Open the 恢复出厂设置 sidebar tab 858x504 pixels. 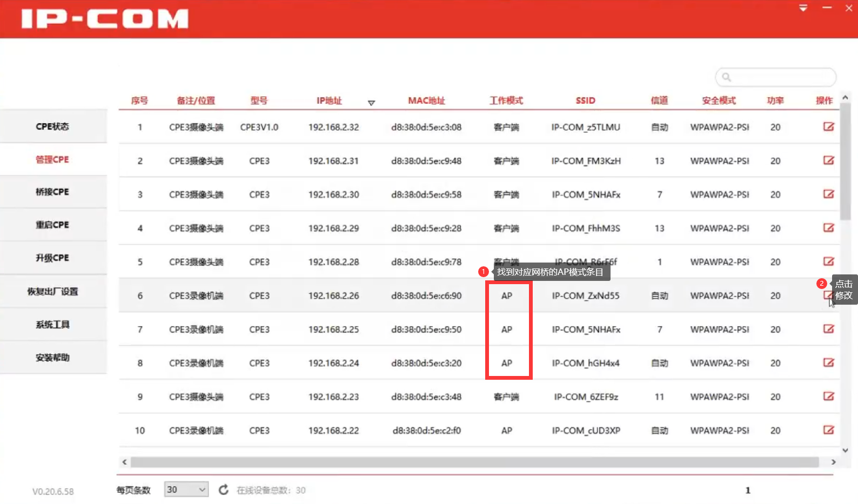53,291
